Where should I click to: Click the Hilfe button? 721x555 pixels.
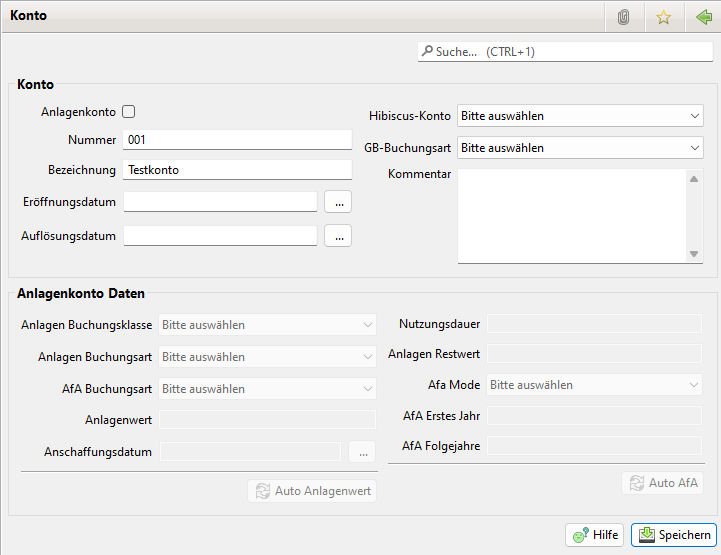pos(595,535)
